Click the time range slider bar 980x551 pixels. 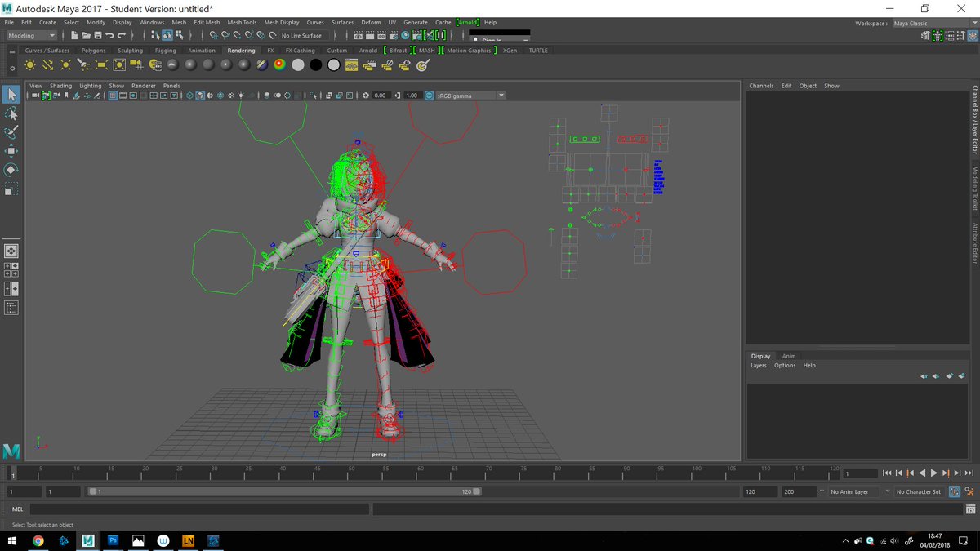[284, 491]
